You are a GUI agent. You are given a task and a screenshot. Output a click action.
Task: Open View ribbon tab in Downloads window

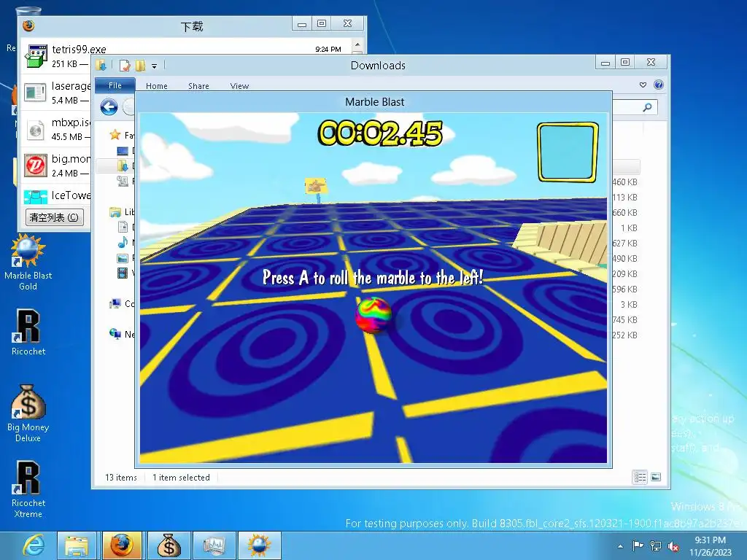[x=239, y=86]
